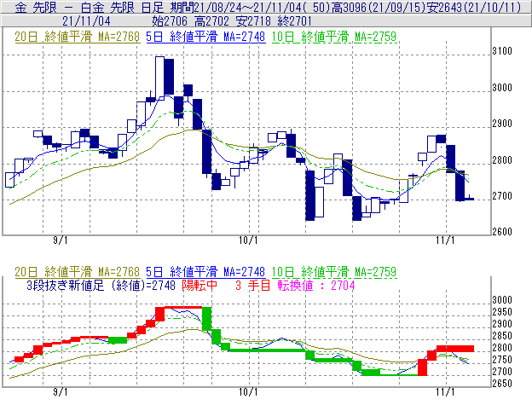Select the date '21/11/04' in the info bar

(x=86, y=21)
